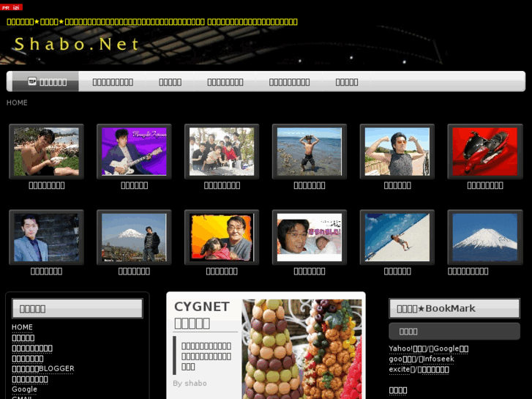Click the BookMark panel heading

tap(454, 308)
